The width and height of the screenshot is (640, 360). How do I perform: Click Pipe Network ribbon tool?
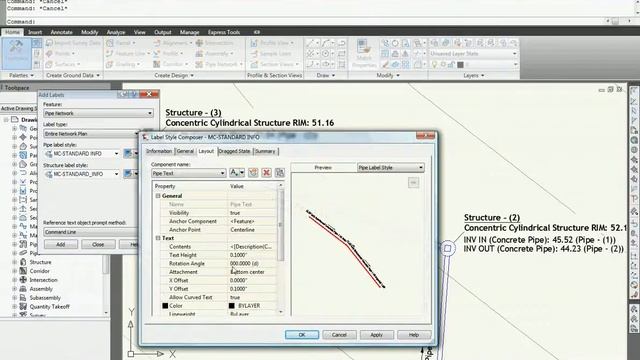click(x=219, y=64)
